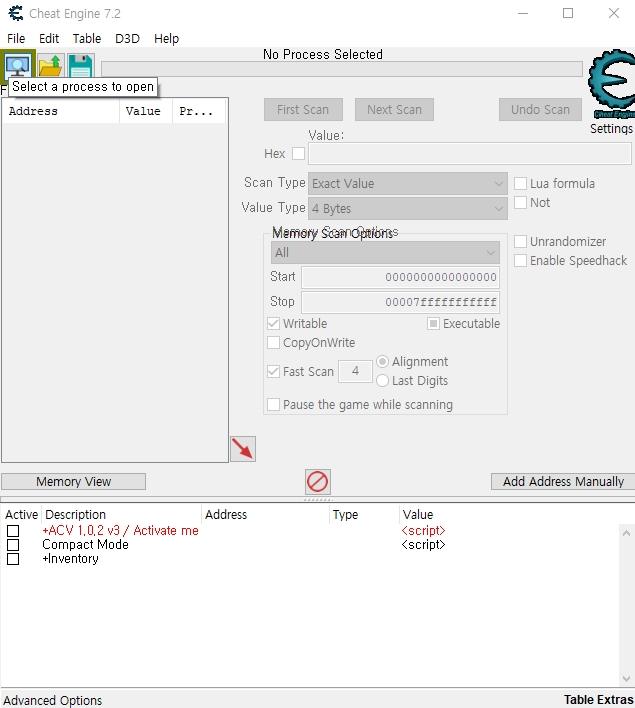Expand the Scan Type dropdown
The width and height of the screenshot is (635, 708).
coord(408,184)
